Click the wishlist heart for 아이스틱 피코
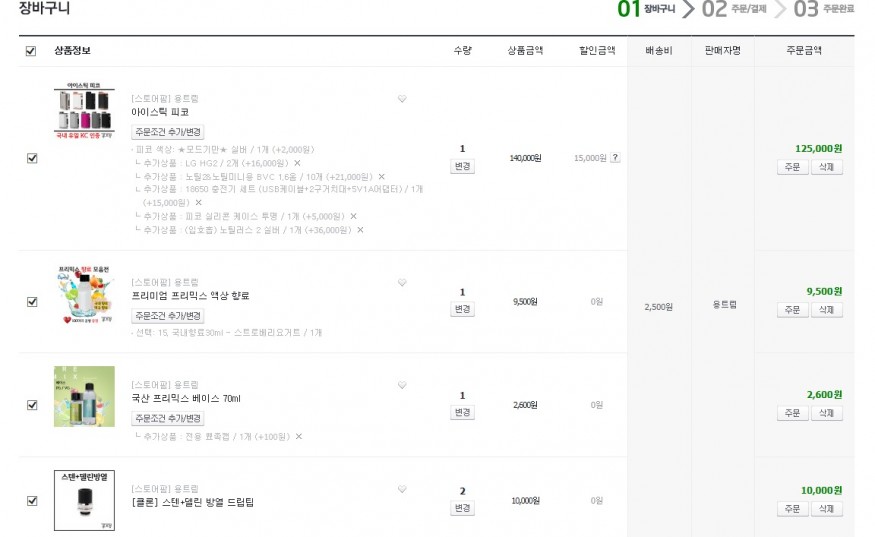 coord(402,99)
